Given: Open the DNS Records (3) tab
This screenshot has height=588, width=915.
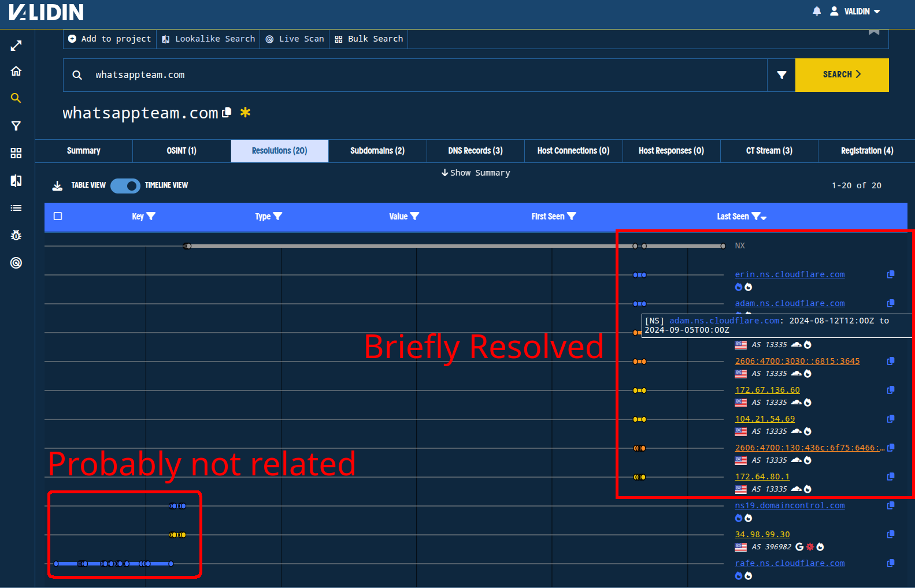Looking at the screenshot, I should pos(476,151).
